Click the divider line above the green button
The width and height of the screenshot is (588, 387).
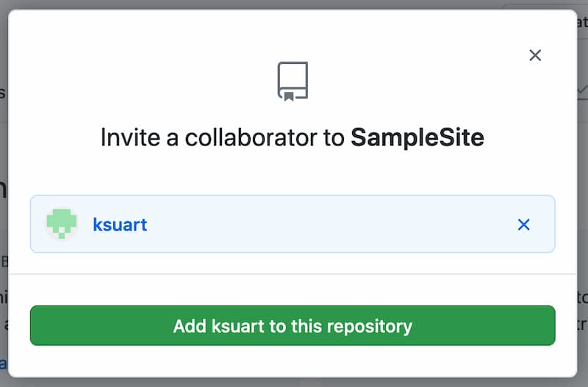[x=293, y=274]
